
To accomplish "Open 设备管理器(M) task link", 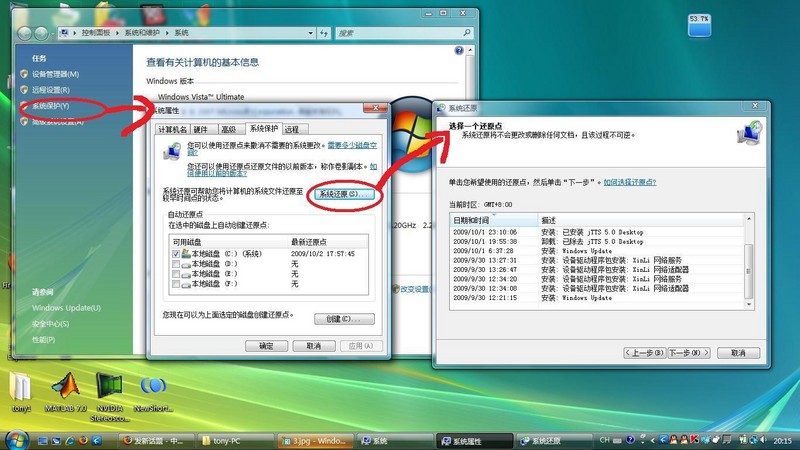I will (x=55, y=74).
